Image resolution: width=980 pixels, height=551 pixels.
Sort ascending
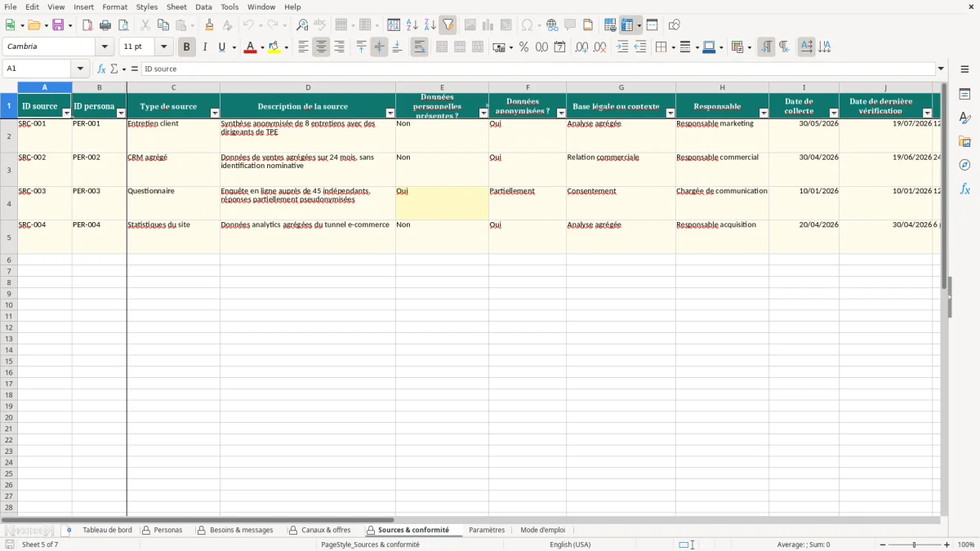[412, 25]
